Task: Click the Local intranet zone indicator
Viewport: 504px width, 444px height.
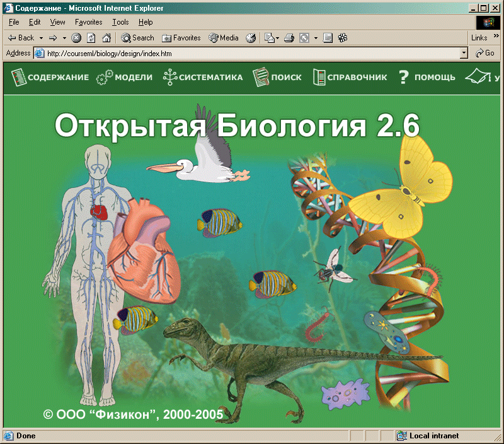Action: click(428, 436)
